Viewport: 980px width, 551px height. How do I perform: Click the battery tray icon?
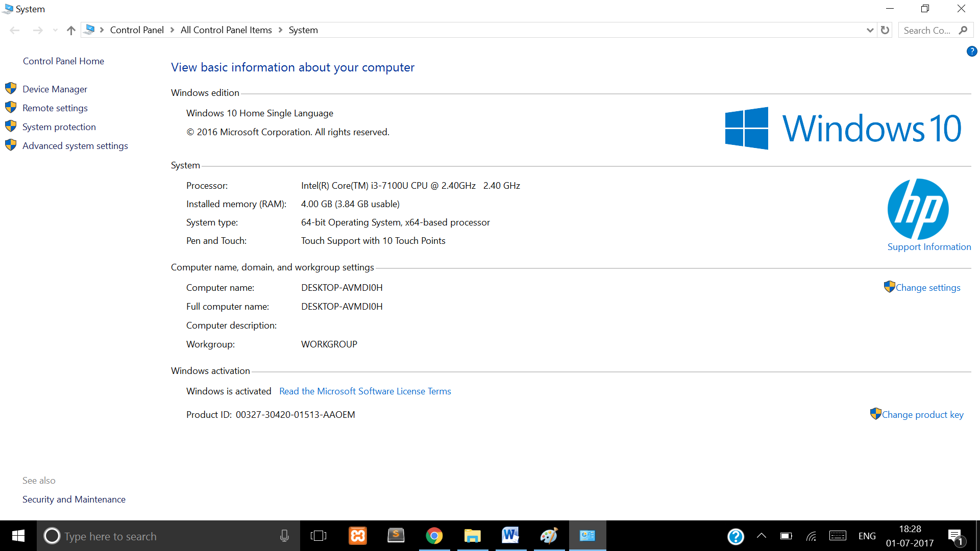coord(786,536)
